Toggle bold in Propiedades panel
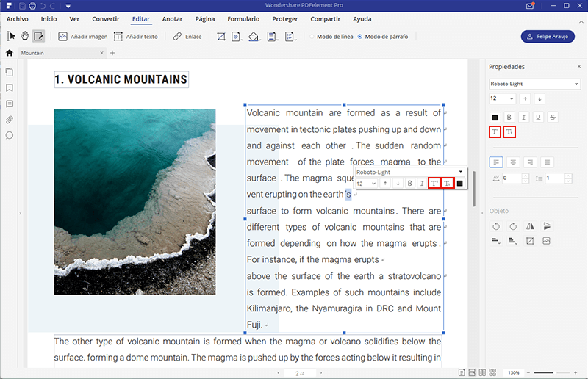The image size is (588, 379). pyautogui.click(x=509, y=118)
